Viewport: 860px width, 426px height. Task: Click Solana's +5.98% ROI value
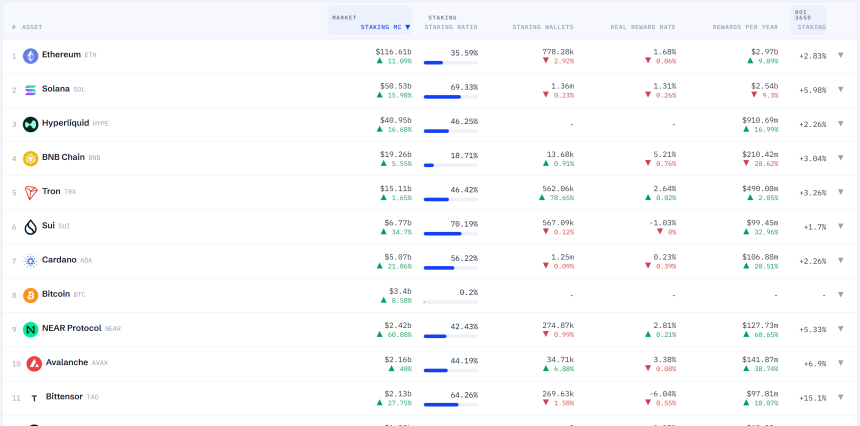[x=813, y=90]
